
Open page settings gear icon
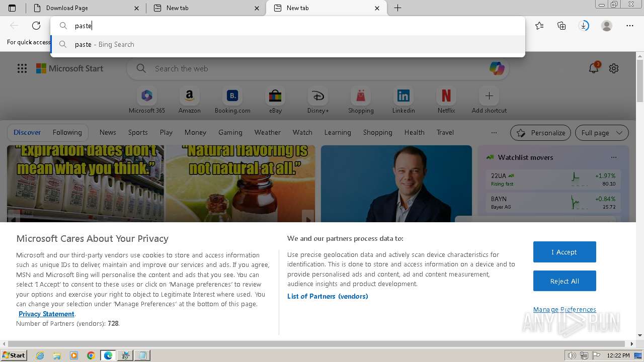point(614,68)
